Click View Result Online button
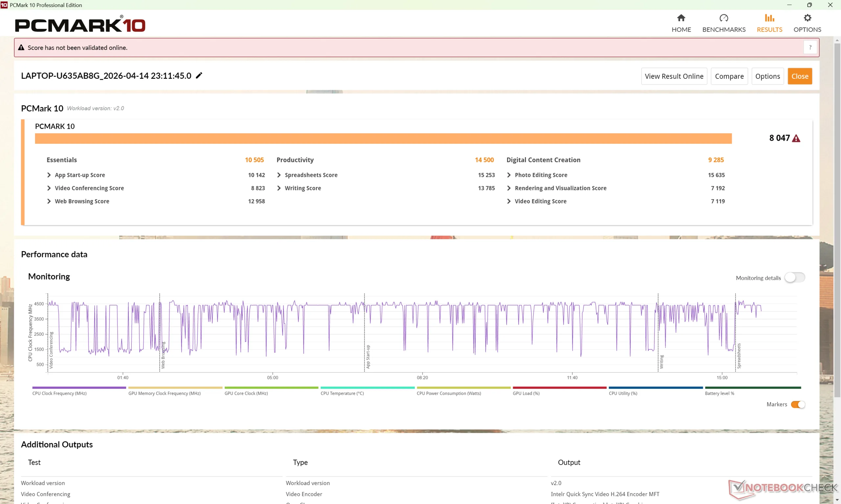Screen dimensions: 841x504 click(674, 76)
